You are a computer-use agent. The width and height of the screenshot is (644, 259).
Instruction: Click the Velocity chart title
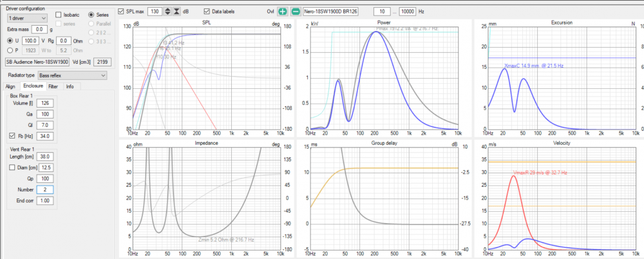click(562, 143)
